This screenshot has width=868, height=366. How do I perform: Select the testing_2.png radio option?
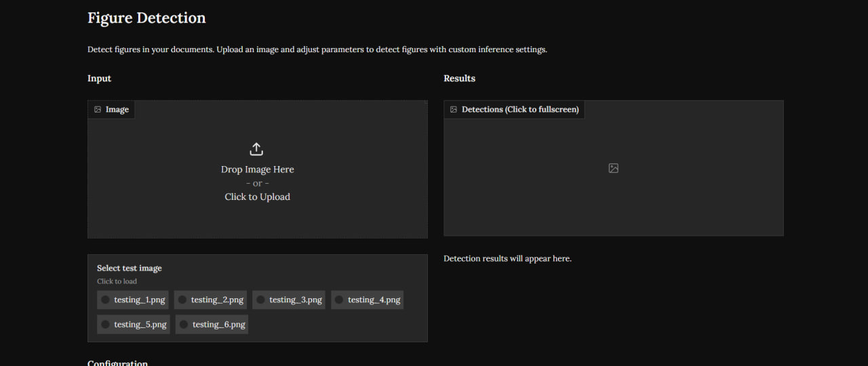pyautogui.click(x=210, y=300)
